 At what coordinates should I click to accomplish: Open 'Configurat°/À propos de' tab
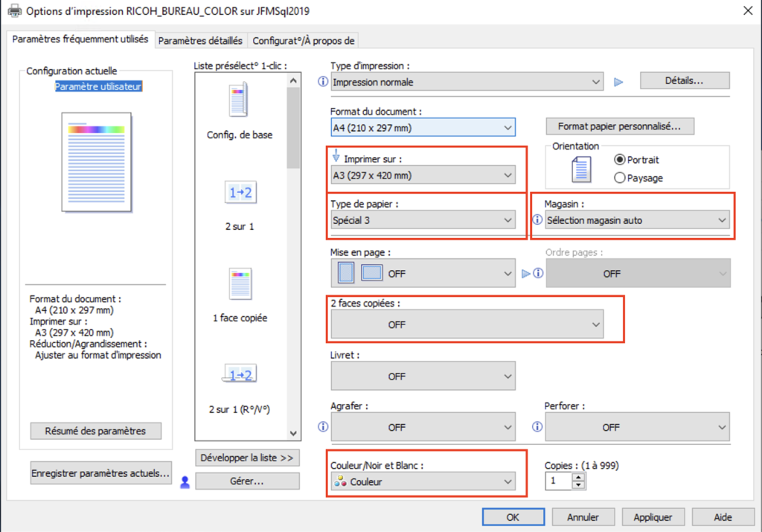[x=304, y=40]
